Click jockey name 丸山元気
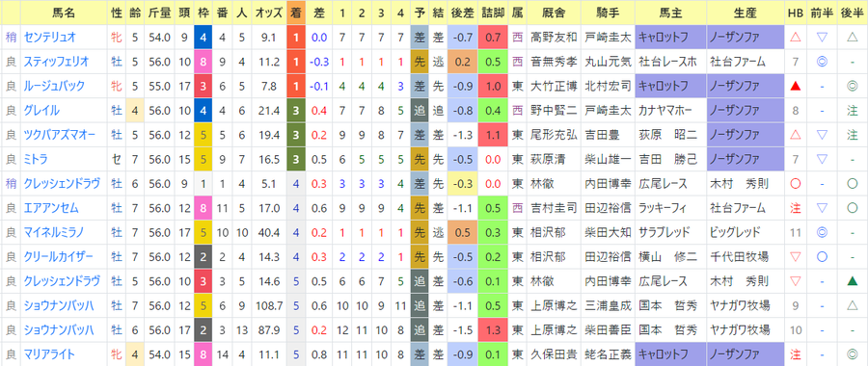The image size is (868, 366). point(608,62)
